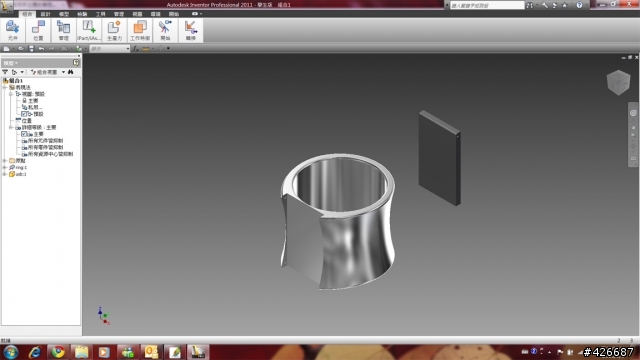The width and height of the screenshot is (640, 360).
Task: Click the favorites star icon in the title bar
Action: pyautogui.click(x=564, y=5)
